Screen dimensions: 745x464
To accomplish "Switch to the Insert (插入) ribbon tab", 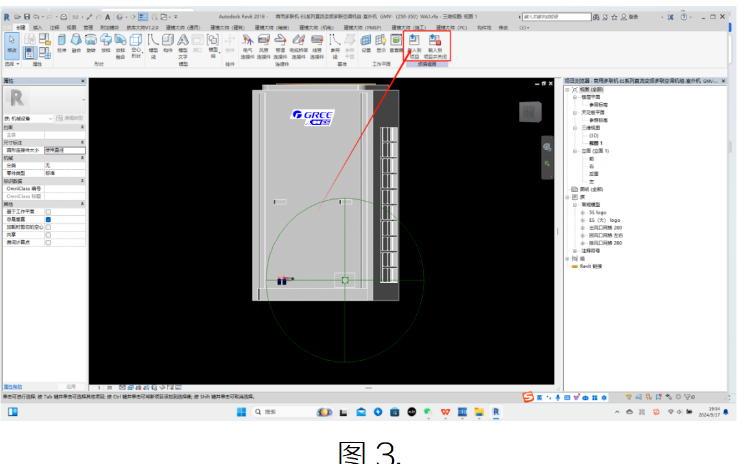I will click(x=38, y=28).
